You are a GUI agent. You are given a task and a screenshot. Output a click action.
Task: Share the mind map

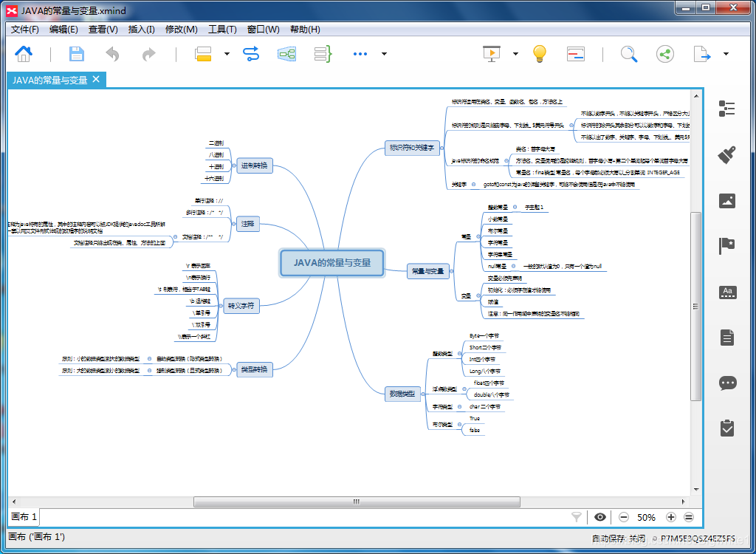click(665, 54)
